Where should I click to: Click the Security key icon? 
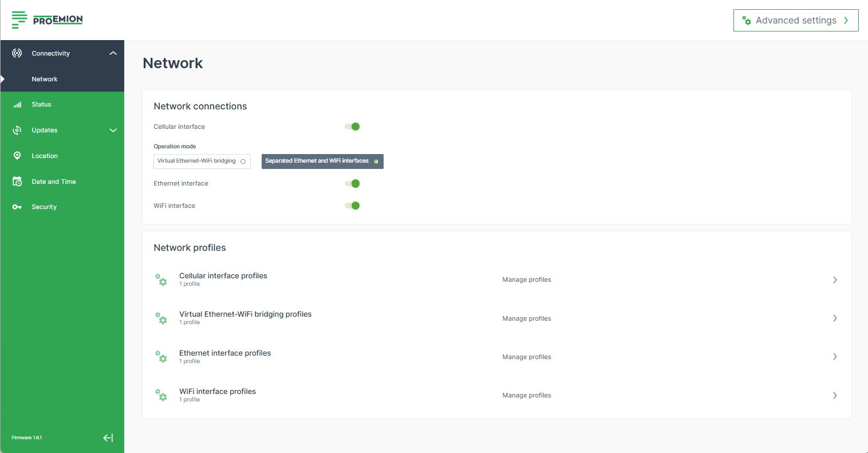[16, 206]
